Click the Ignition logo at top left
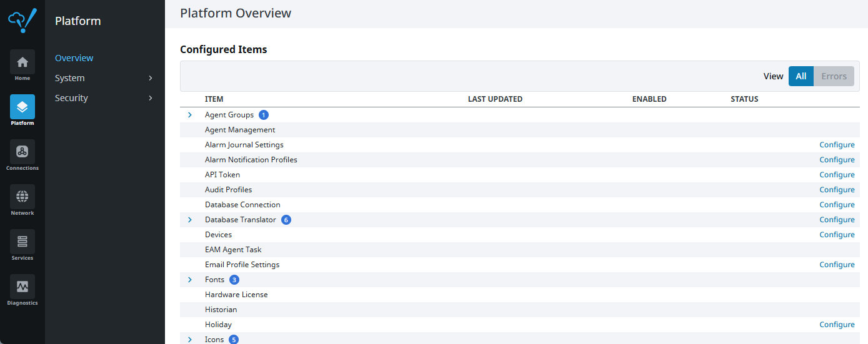The image size is (868, 344). pyautogui.click(x=22, y=21)
